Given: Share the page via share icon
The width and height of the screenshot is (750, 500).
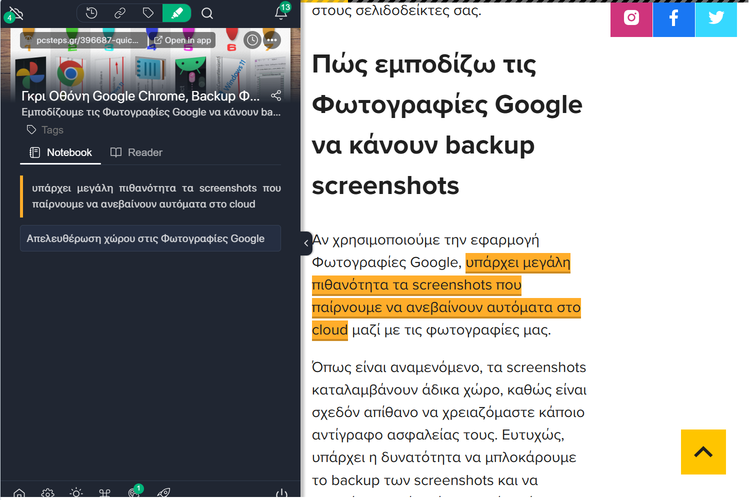Looking at the screenshot, I should coord(276,96).
